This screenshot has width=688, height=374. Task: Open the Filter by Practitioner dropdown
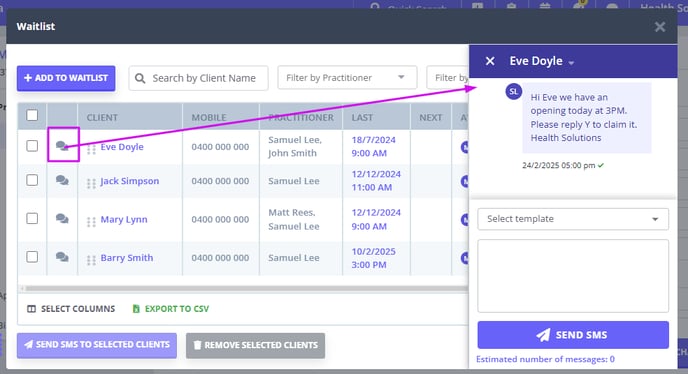347,78
